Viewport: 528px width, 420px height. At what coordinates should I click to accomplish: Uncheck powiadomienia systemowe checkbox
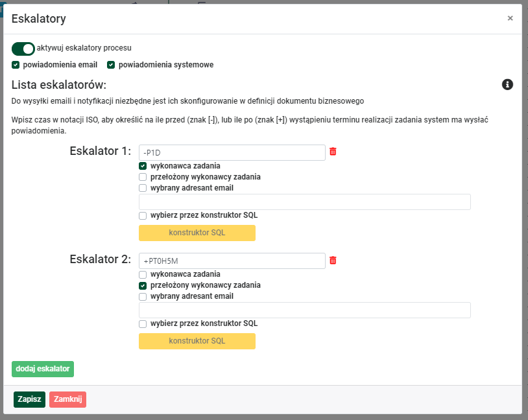coord(111,65)
